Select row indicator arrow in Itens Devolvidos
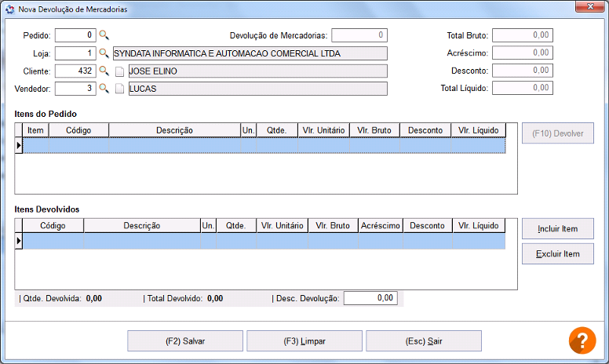 click(x=19, y=241)
